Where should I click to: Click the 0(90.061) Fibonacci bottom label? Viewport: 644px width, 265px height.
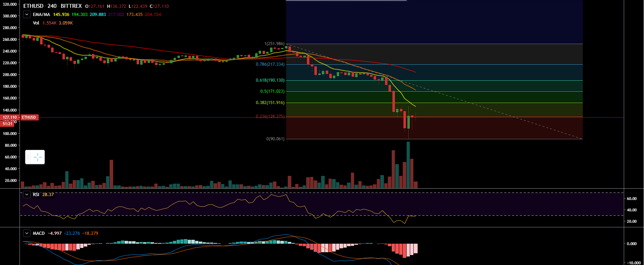click(275, 139)
